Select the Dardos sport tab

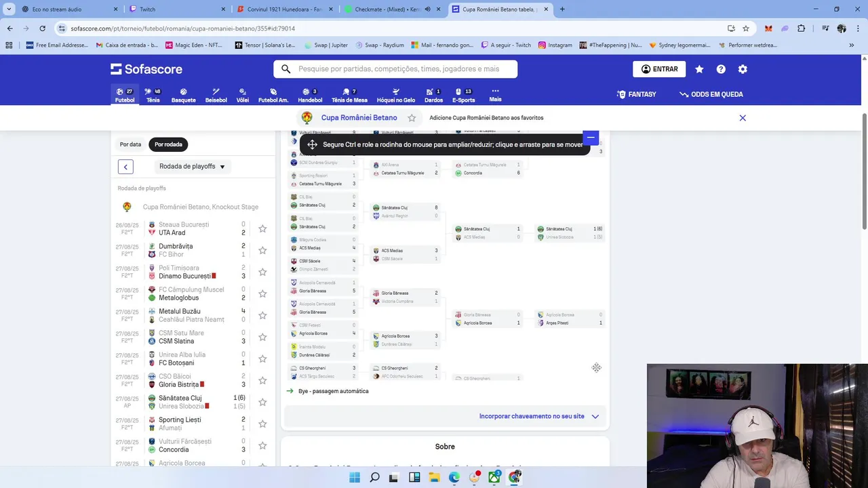tap(433, 95)
